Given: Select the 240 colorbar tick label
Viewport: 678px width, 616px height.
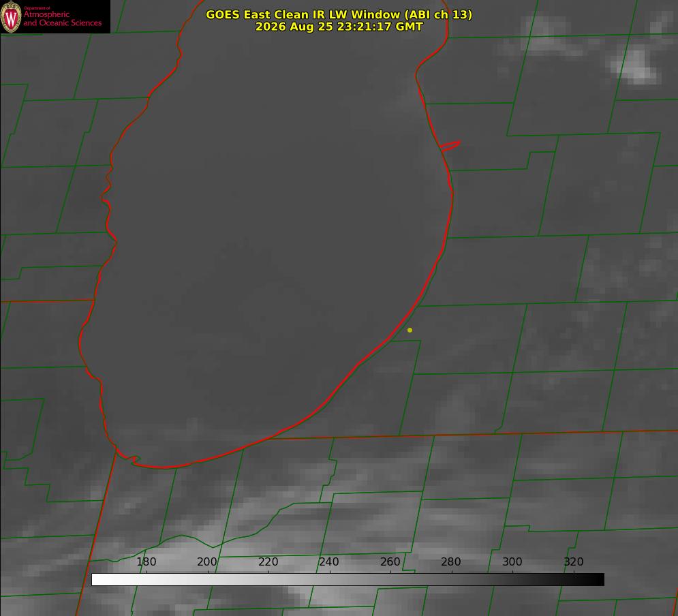Looking at the screenshot, I should point(329,561).
